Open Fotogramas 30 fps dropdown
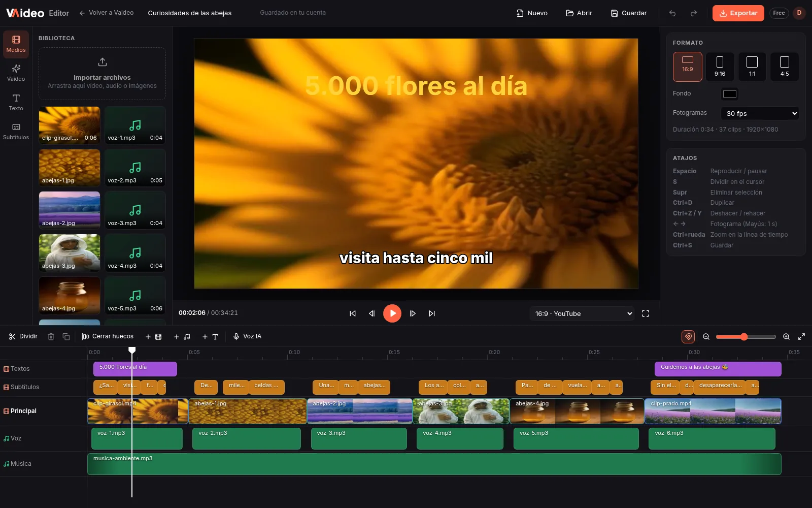Screen dimensions: 812x508 (760, 113)
